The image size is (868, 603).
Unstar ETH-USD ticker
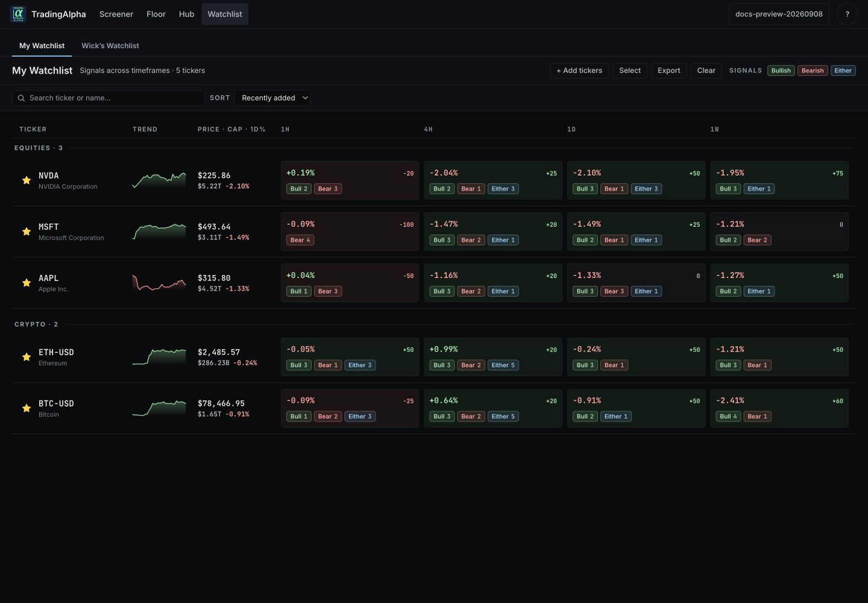27,357
